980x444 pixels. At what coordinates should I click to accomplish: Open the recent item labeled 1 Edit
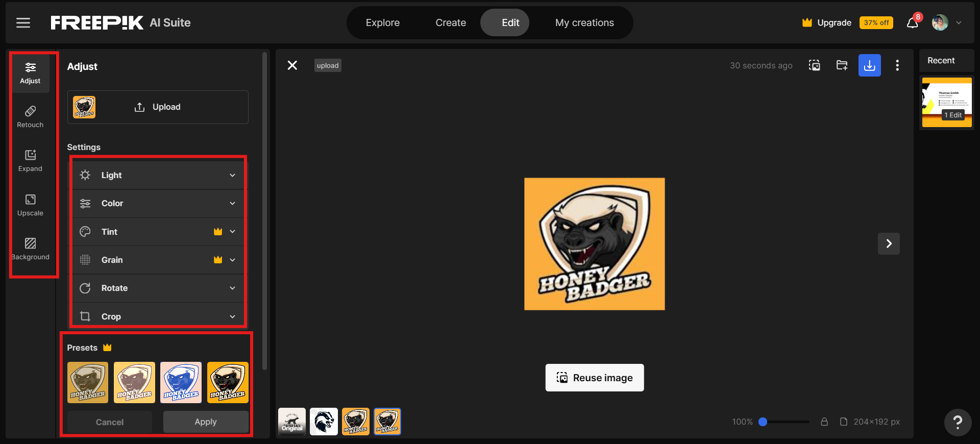pos(947,103)
